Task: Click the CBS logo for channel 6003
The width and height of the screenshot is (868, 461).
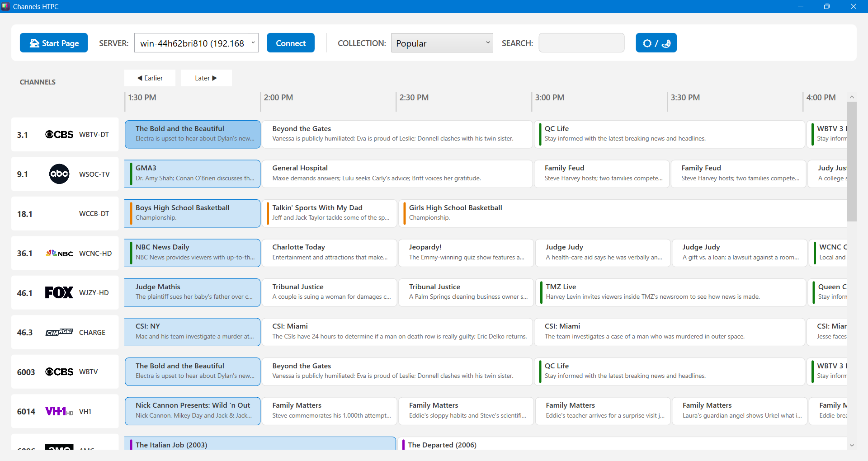Action: 59,372
